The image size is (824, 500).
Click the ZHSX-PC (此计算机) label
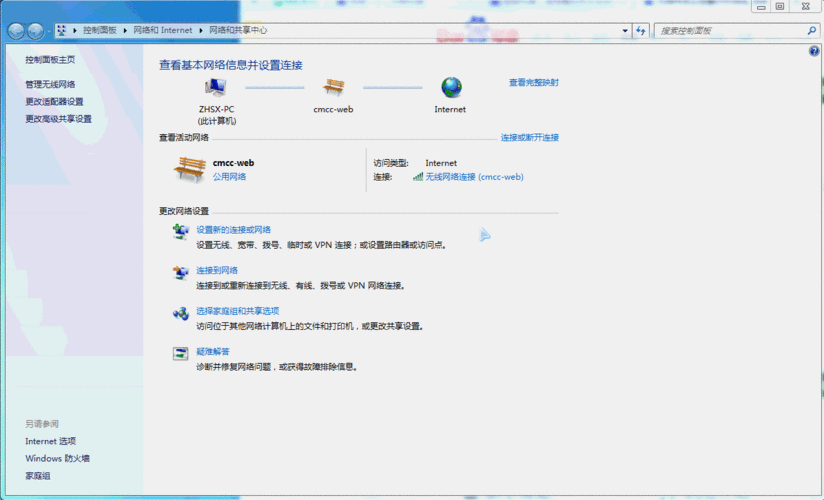tap(217, 115)
